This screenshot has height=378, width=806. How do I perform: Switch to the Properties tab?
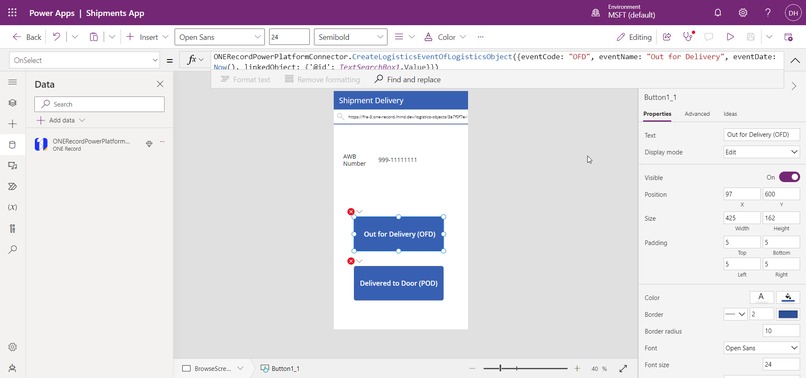tap(657, 114)
